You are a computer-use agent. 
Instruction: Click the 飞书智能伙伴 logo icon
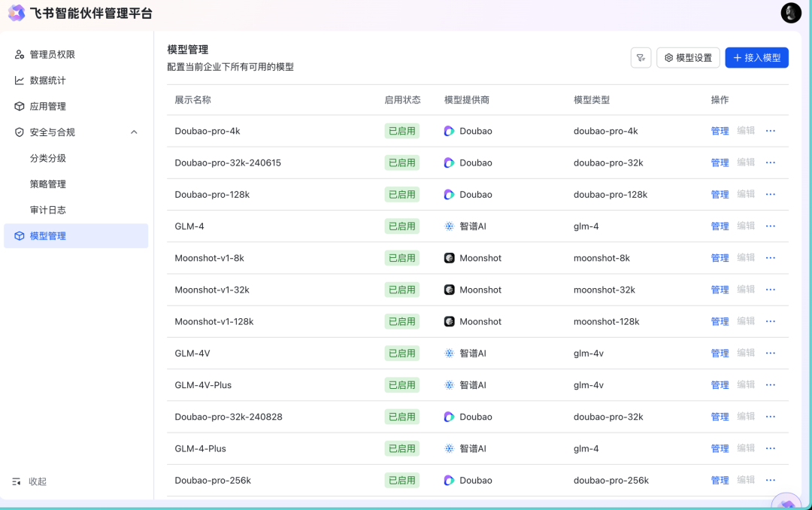pyautogui.click(x=16, y=13)
